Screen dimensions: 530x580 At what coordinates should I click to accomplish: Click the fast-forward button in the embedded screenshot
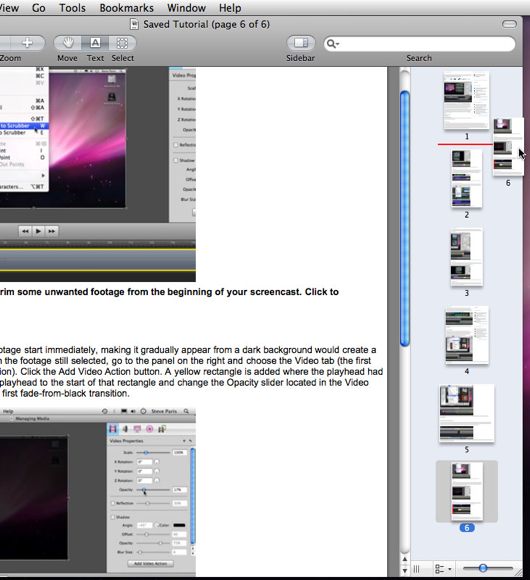[x=51, y=232]
